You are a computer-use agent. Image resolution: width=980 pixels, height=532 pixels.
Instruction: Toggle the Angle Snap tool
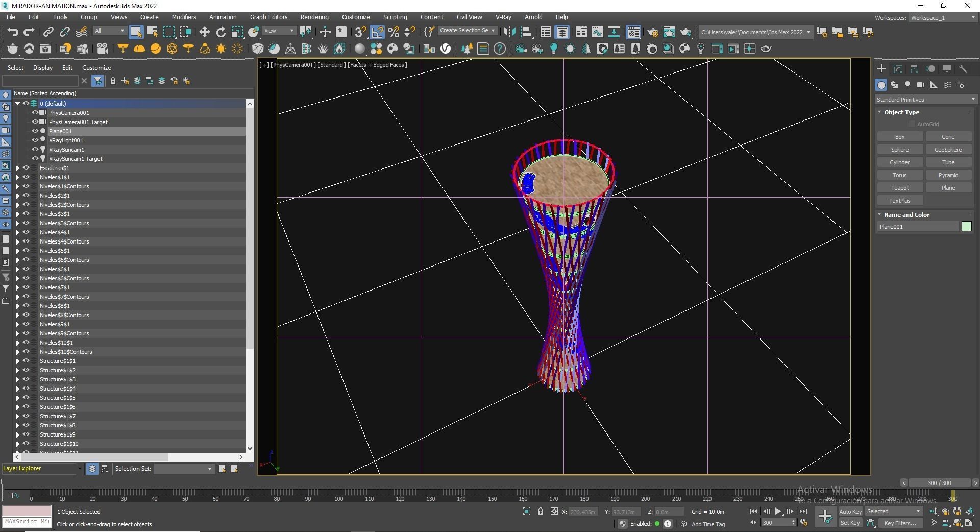pos(377,32)
